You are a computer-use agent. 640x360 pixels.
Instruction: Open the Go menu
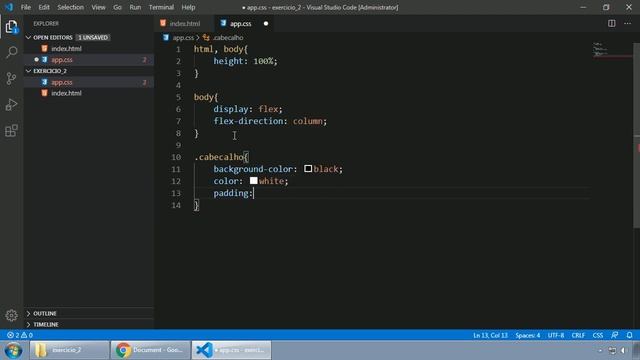tap(117, 7)
